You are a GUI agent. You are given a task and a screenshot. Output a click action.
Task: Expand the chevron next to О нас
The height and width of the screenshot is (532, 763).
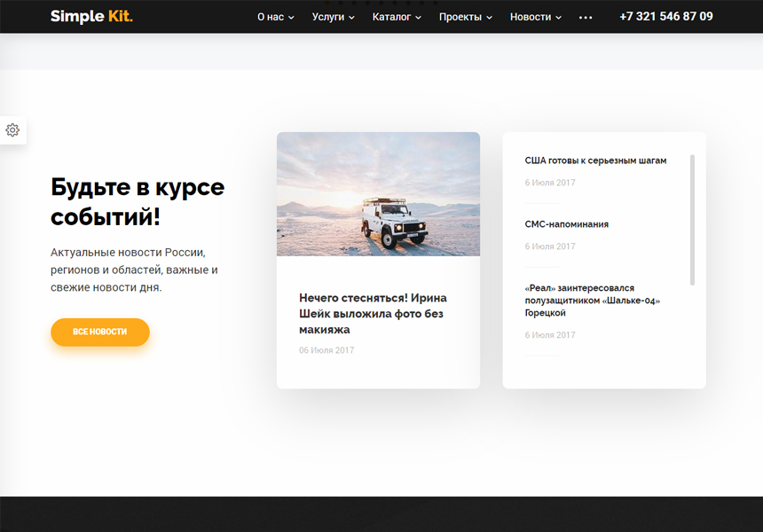coord(291,18)
